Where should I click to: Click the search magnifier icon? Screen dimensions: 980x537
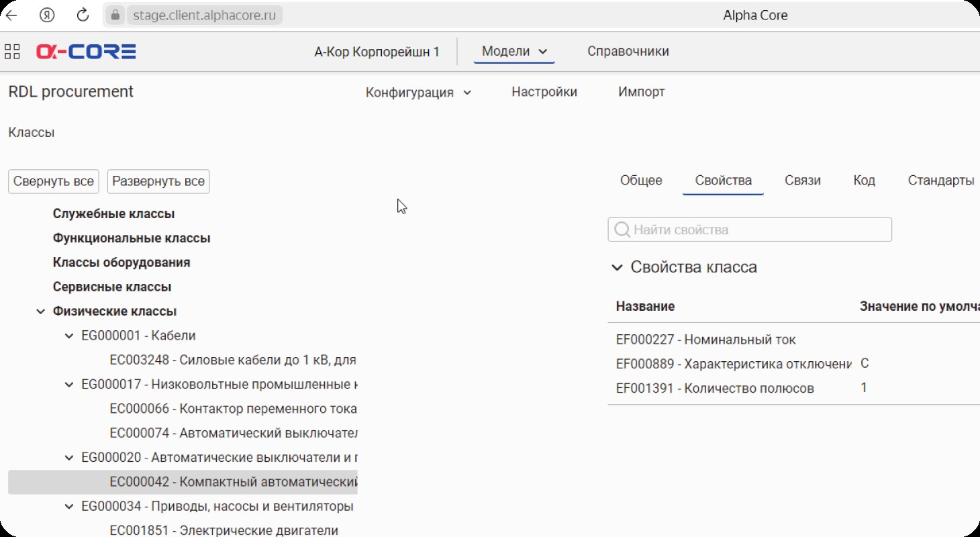coord(622,230)
